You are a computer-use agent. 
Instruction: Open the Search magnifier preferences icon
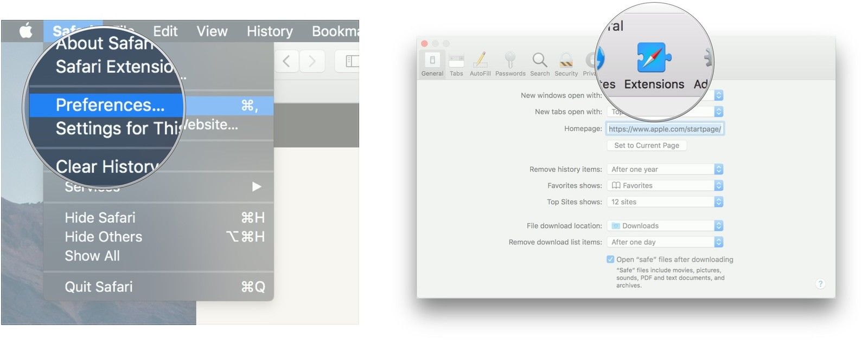[539, 60]
